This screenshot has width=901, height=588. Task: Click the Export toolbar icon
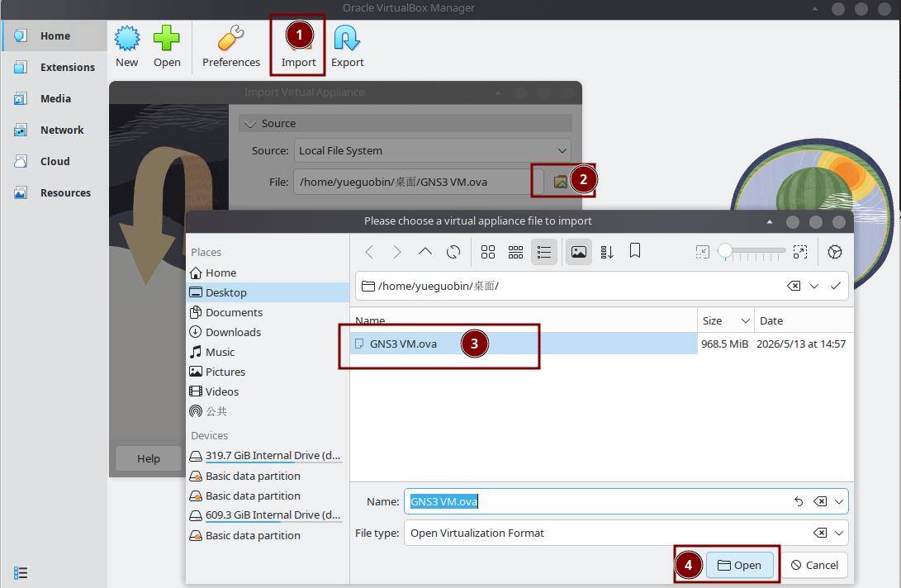(347, 39)
